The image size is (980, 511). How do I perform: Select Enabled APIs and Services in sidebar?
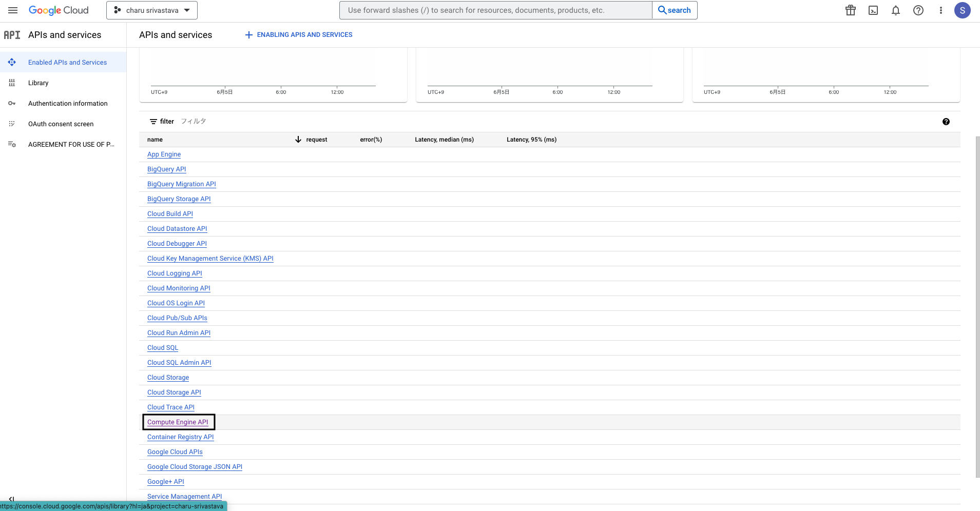[x=67, y=62]
